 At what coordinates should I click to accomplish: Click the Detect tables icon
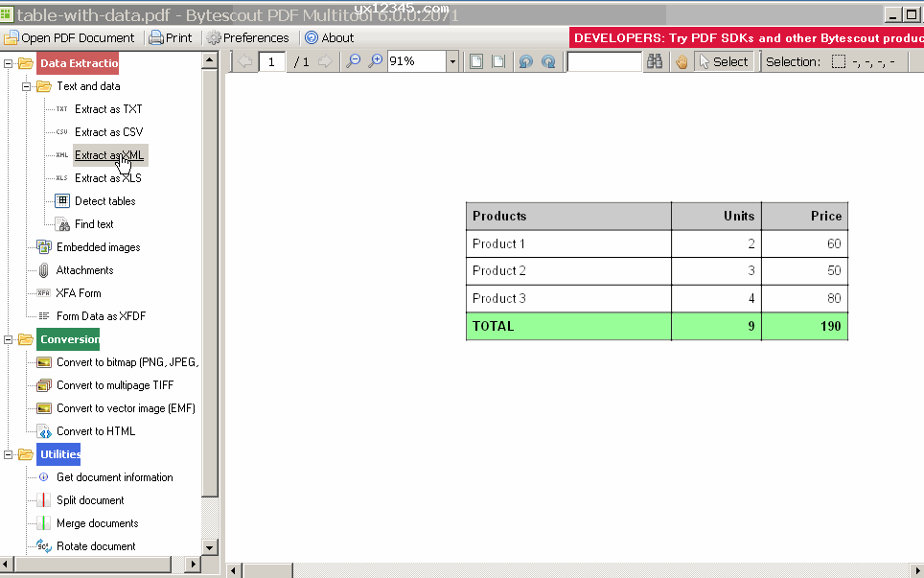(x=61, y=201)
